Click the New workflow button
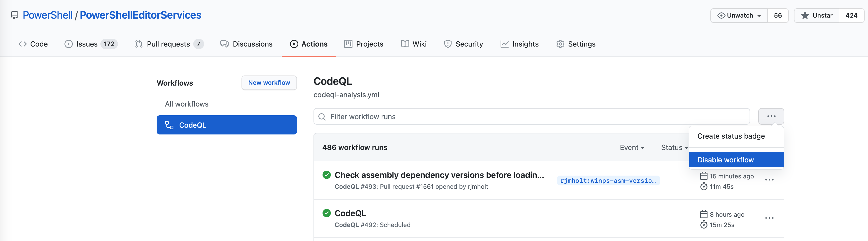Viewport: 868px width, 241px height. 269,82
